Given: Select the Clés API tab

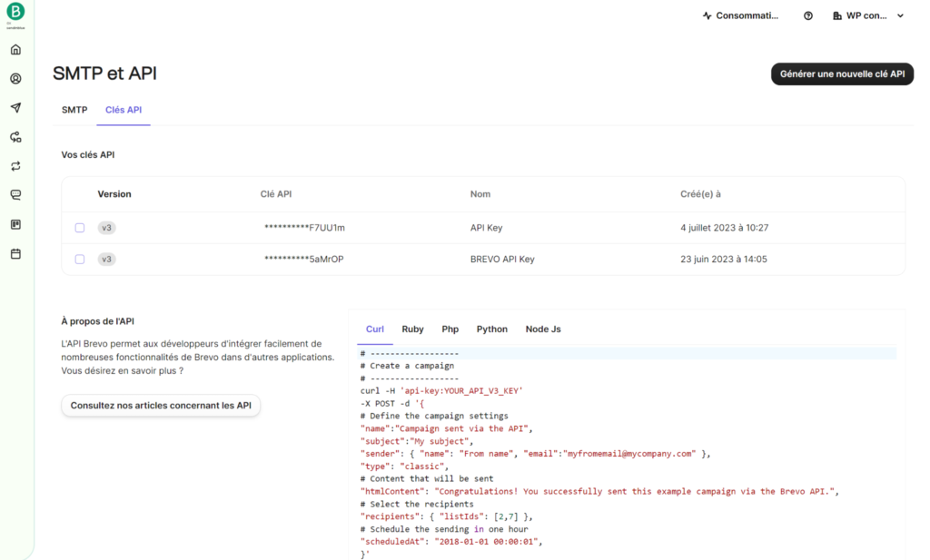Looking at the screenshot, I should coord(124,110).
